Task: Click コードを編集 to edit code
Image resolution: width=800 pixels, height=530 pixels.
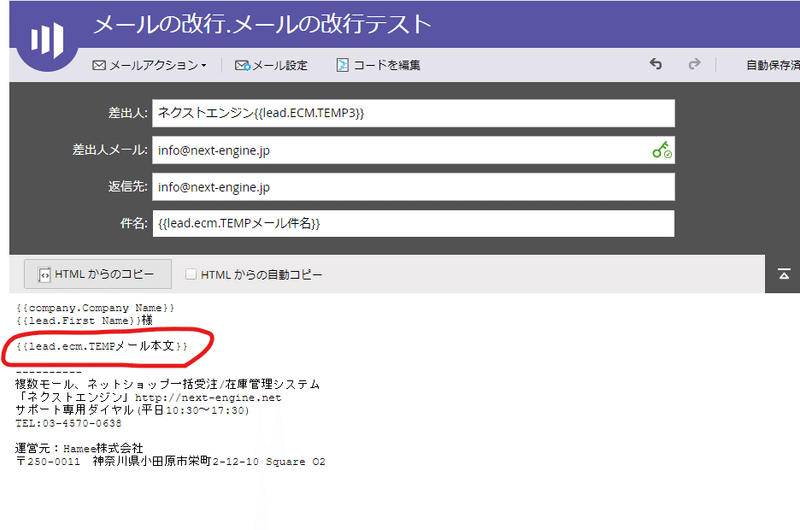Action: tap(378, 65)
